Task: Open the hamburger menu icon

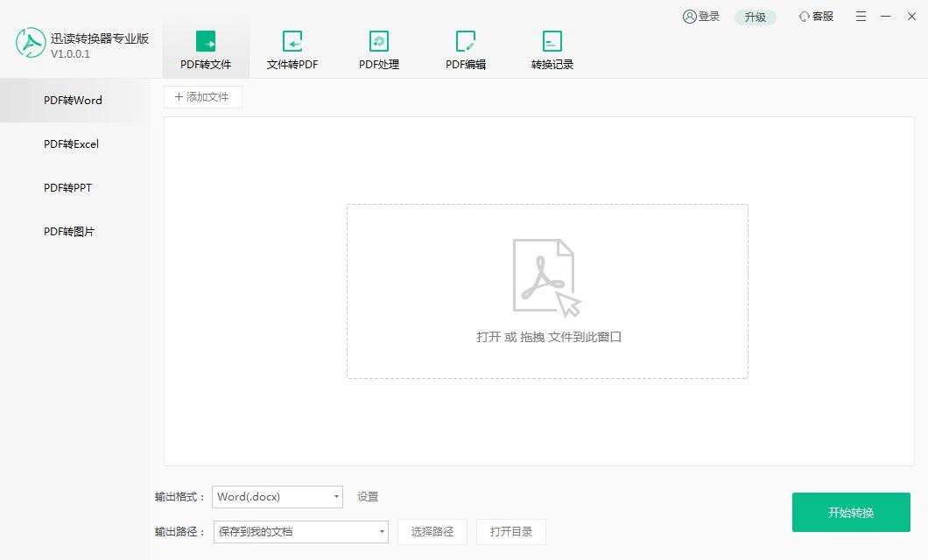Action: [x=861, y=16]
